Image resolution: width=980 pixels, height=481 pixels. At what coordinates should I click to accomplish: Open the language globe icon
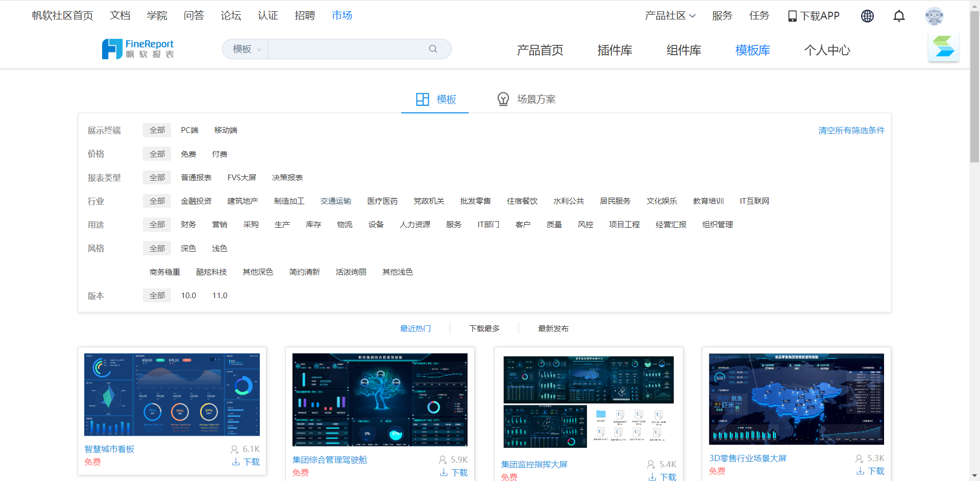(867, 16)
